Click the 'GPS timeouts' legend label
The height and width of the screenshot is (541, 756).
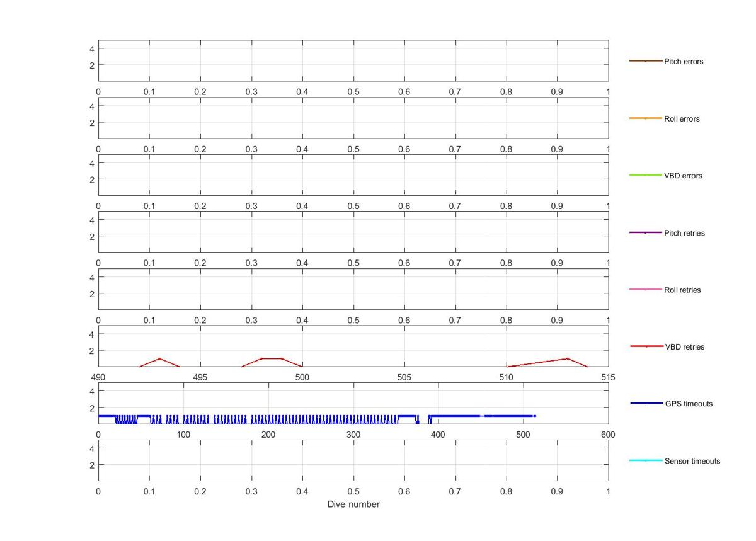(689, 404)
